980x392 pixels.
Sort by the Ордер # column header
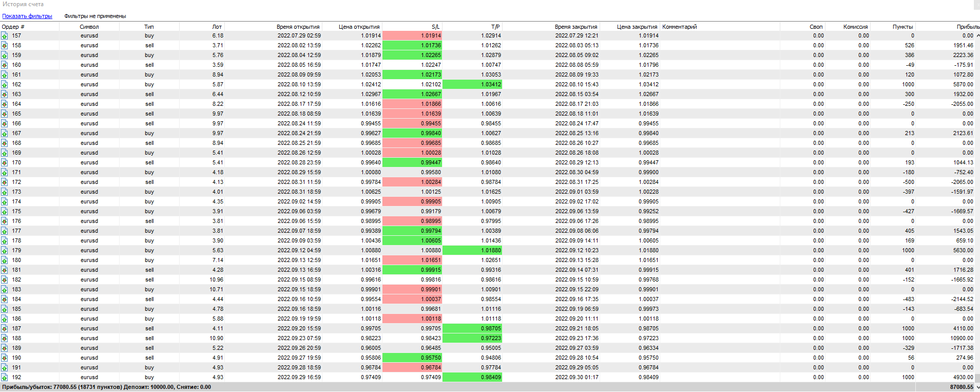click(x=13, y=27)
